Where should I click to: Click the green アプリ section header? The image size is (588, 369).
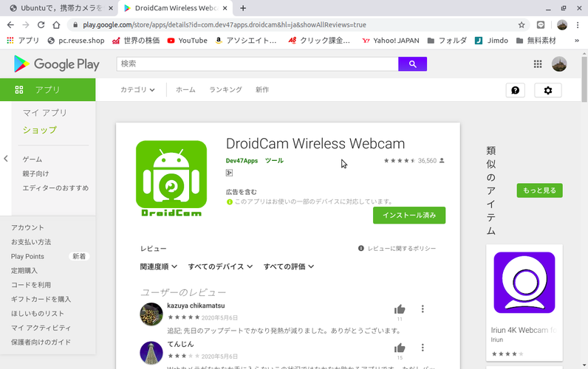[x=47, y=89]
